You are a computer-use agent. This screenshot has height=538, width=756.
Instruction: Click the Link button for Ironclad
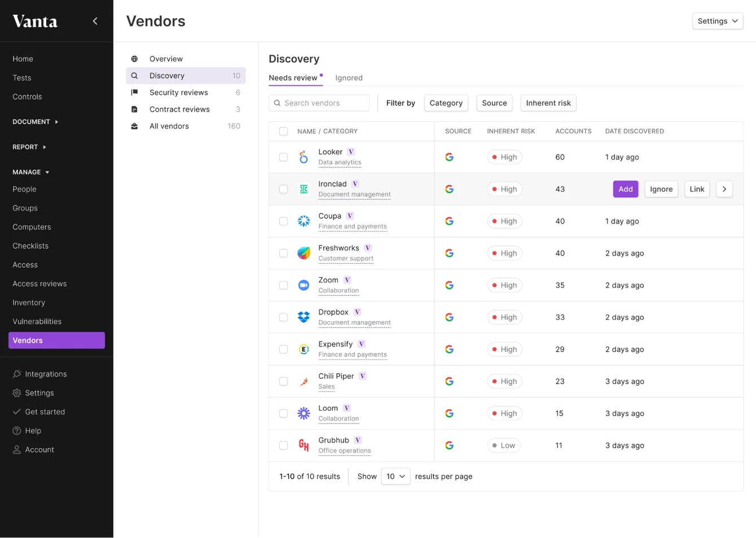tap(697, 189)
